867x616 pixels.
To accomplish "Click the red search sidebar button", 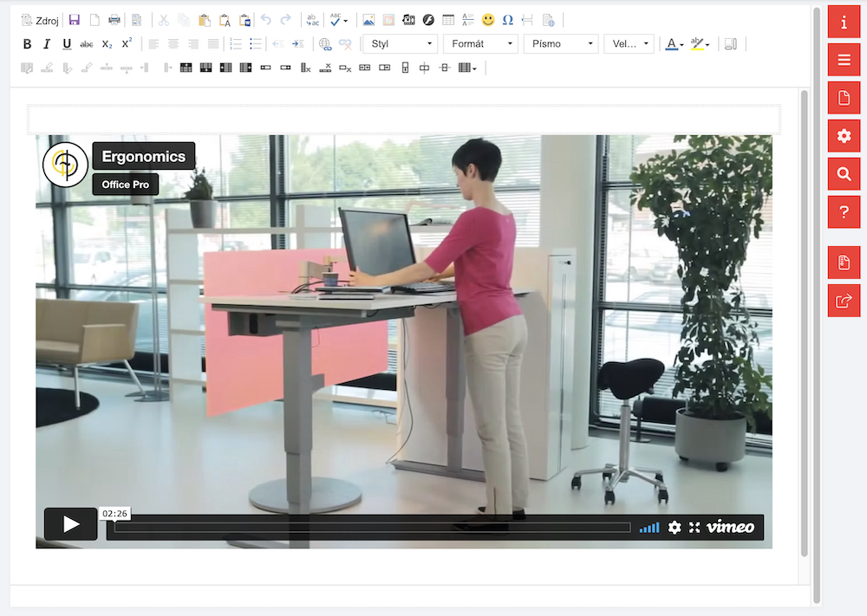I will [x=844, y=174].
